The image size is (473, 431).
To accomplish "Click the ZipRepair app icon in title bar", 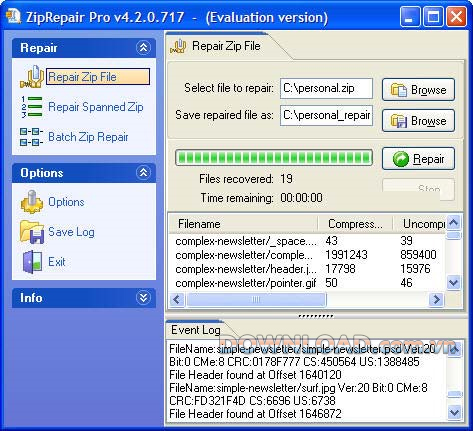I will pos(13,16).
